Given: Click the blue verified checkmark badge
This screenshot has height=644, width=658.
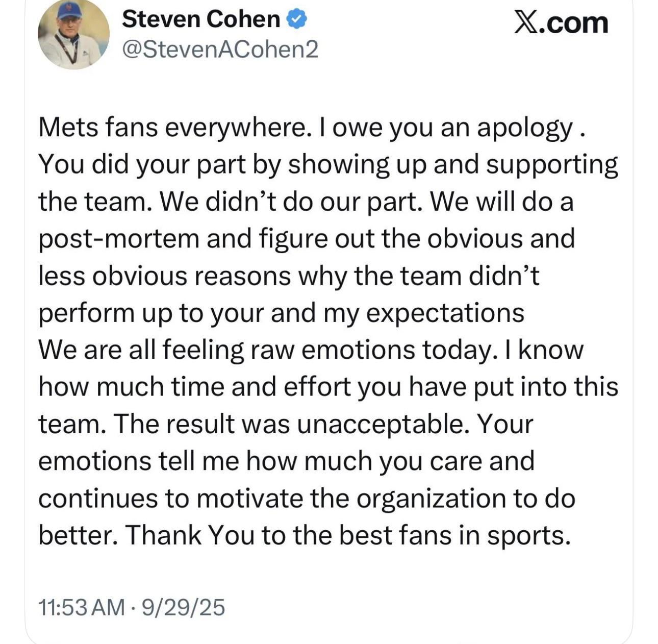Looking at the screenshot, I should point(297,19).
